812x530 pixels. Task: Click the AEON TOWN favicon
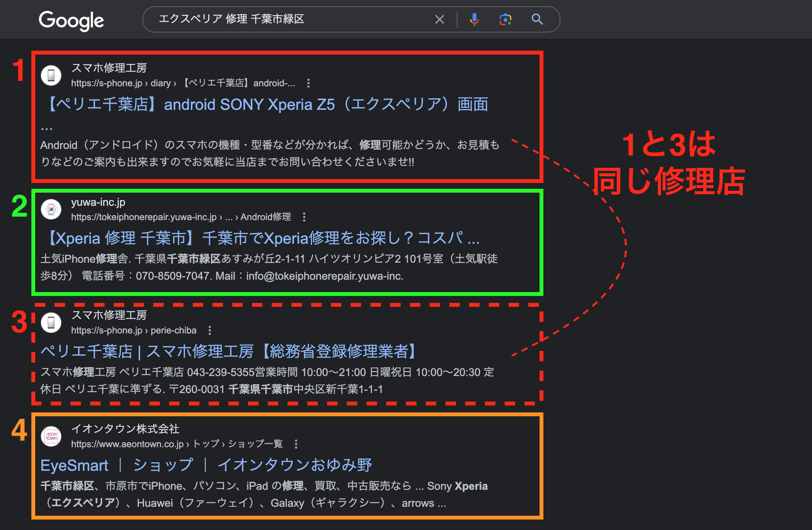[x=51, y=436]
